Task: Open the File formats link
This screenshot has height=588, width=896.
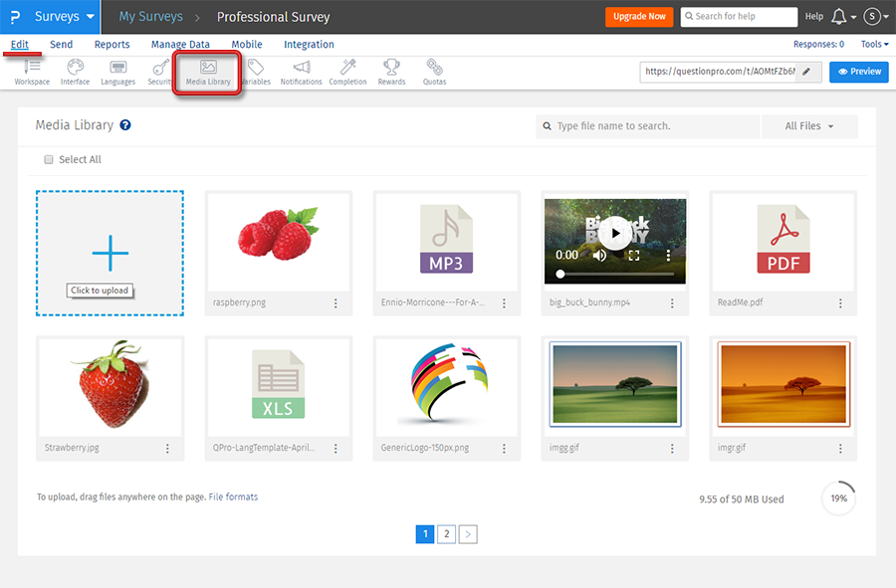Action: point(233,496)
